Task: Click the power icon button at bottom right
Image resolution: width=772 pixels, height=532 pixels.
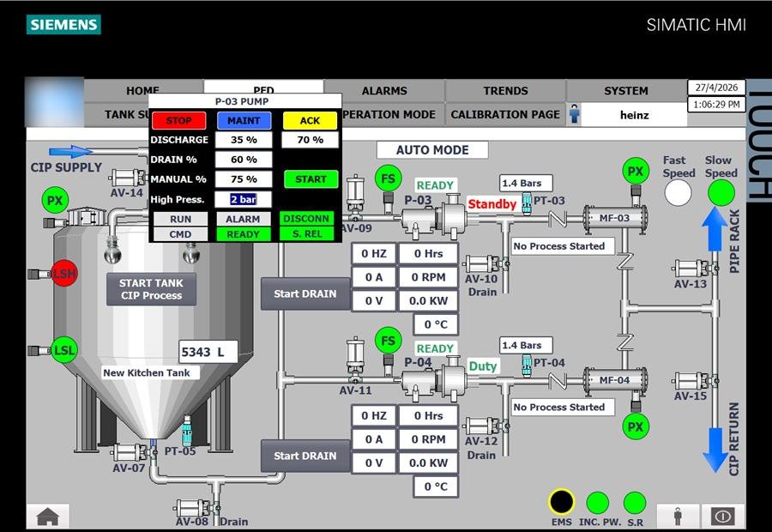Action: 723,517
